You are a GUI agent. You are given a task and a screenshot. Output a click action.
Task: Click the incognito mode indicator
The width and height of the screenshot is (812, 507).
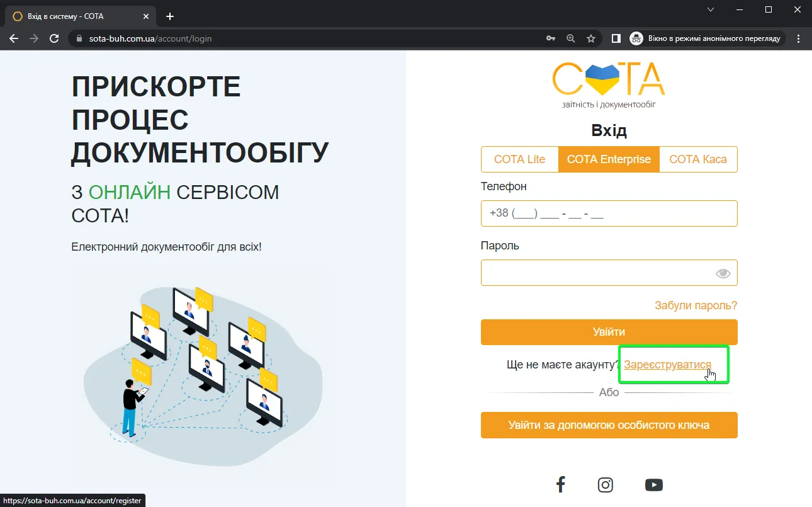(707, 38)
